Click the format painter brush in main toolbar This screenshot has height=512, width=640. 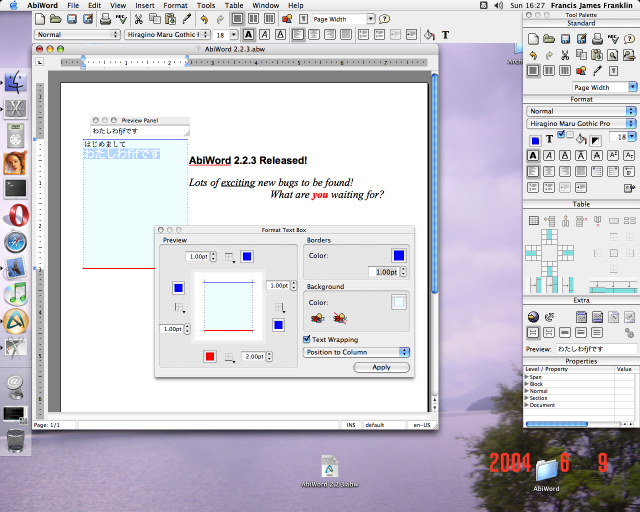[x=187, y=19]
